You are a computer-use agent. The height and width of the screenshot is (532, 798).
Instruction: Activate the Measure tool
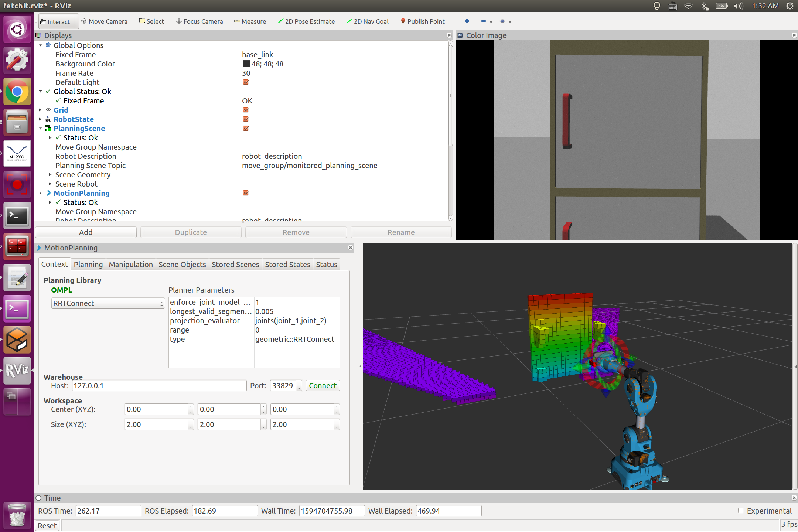pyautogui.click(x=250, y=21)
